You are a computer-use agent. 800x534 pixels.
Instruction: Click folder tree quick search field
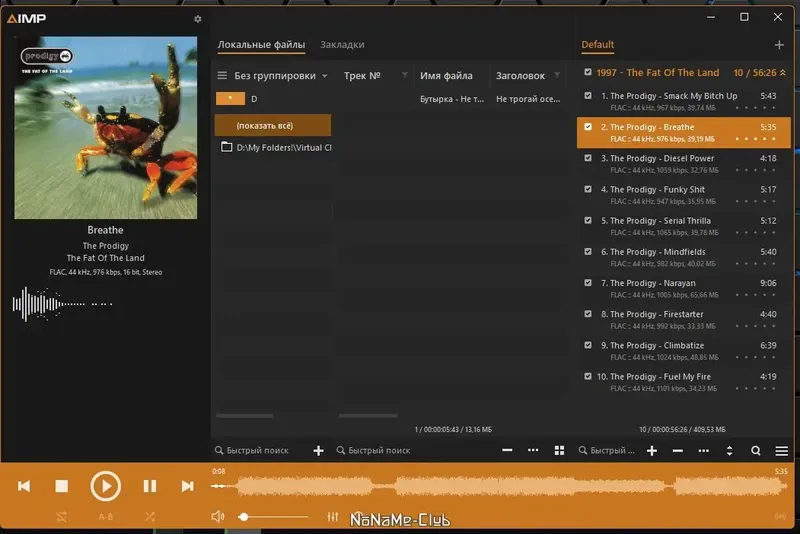coord(258,450)
